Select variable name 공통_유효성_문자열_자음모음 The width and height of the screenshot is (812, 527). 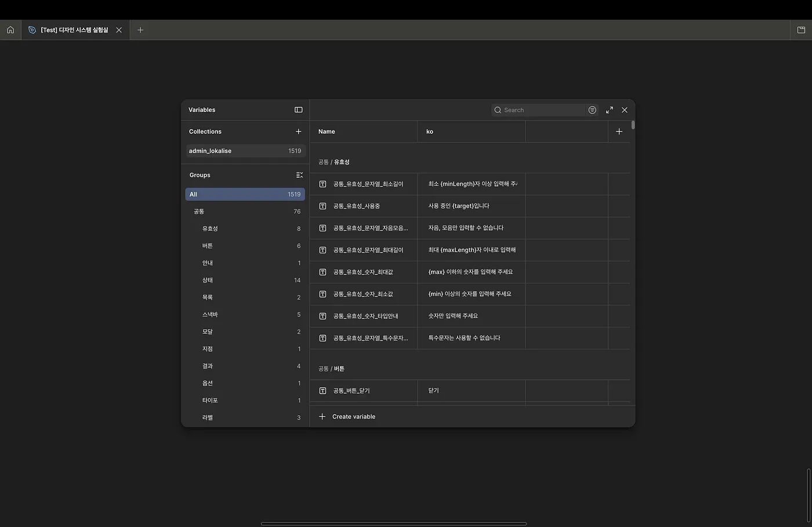pyautogui.click(x=371, y=228)
